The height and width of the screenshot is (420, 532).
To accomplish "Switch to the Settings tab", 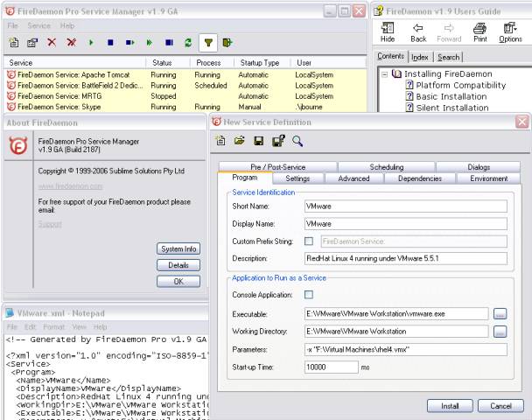I will coord(297,178).
